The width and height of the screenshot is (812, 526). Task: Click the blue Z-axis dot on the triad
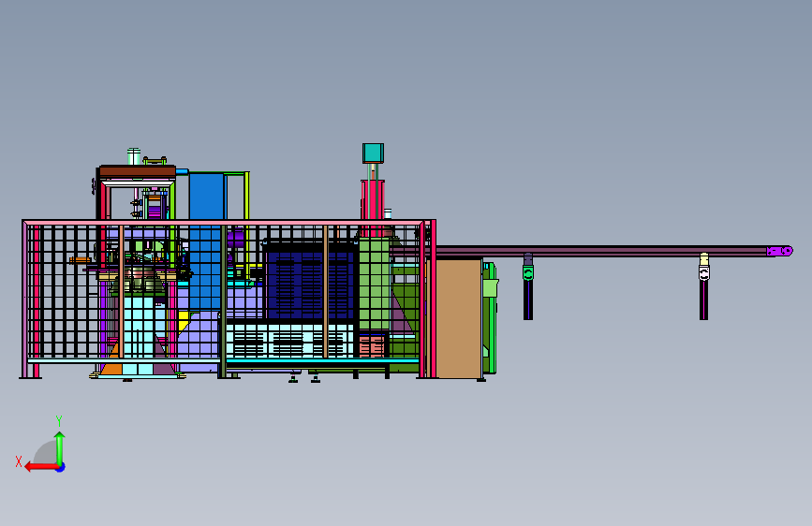tap(61, 468)
